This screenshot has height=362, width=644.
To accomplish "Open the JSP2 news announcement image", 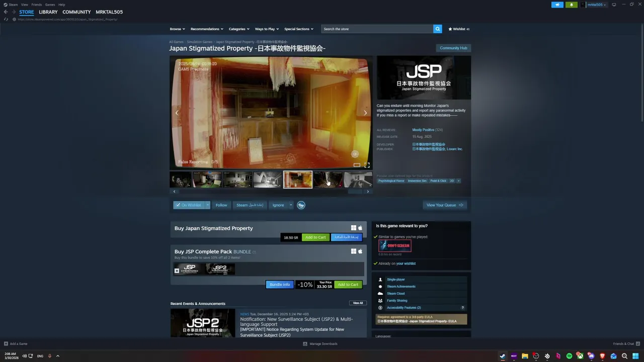I will [x=203, y=323].
